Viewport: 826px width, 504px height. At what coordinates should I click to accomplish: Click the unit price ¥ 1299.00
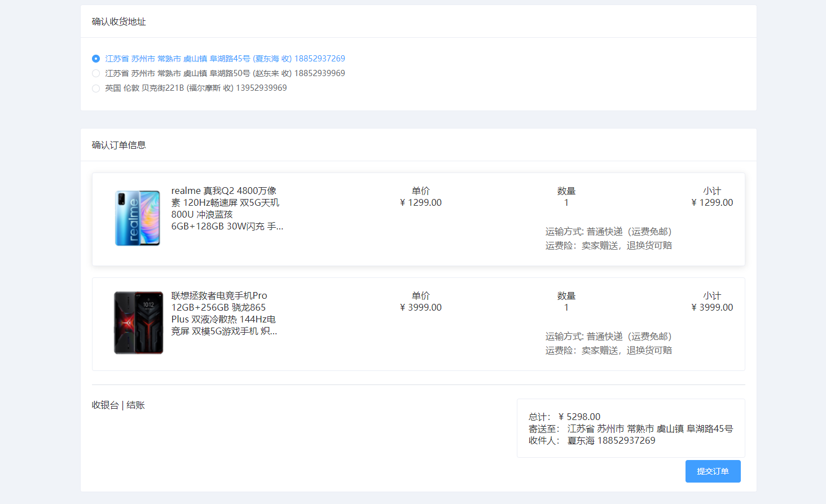pos(421,203)
